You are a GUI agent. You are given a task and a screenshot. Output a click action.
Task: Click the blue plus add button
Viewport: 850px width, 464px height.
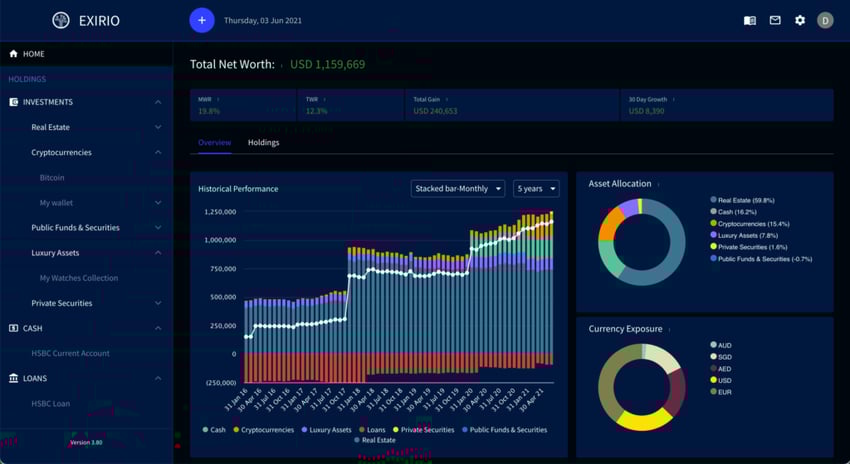(x=202, y=20)
